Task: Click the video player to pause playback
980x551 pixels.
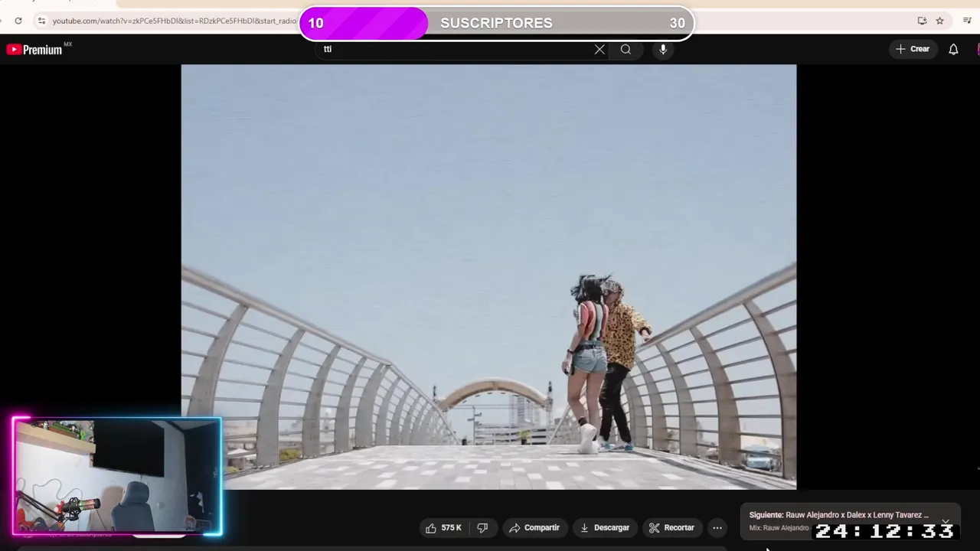Action: pyautogui.click(x=488, y=276)
